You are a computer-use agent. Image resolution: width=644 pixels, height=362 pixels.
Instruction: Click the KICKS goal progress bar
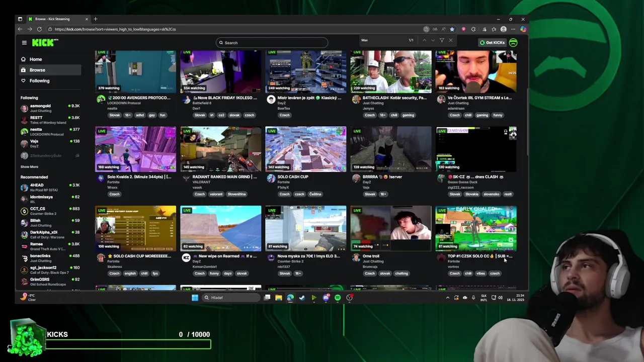tap(128, 344)
